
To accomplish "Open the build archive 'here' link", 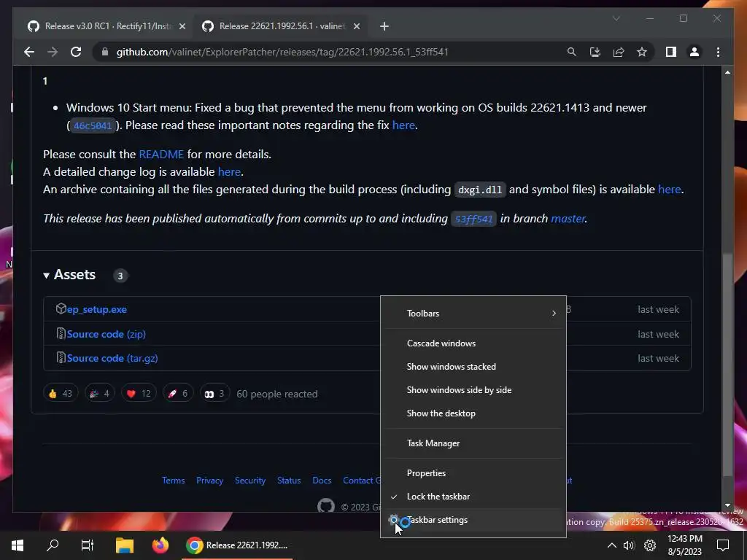I will pyautogui.click(x=669, y=190).
